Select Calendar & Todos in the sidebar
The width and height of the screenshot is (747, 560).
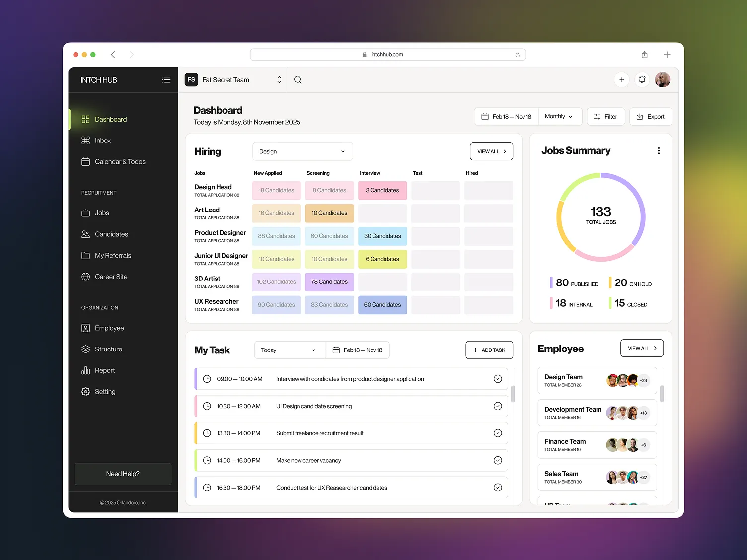click(x=120, y=161)
